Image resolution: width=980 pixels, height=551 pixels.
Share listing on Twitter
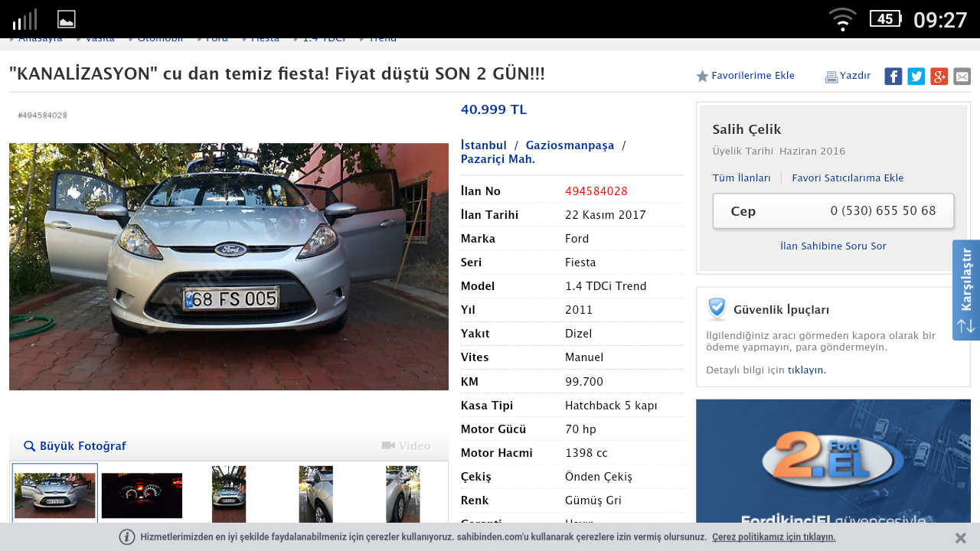coord(916,77)
